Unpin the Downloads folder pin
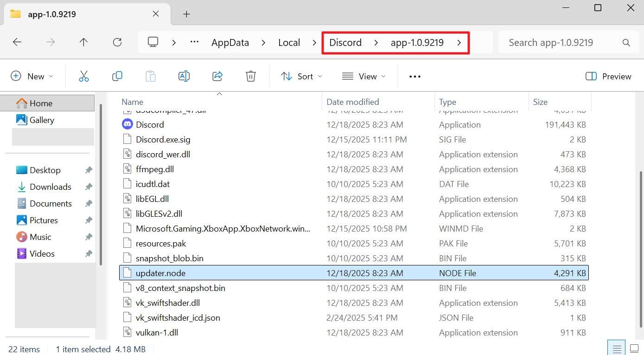The height and width of the screenshot is (355, 644). click(89, 187)
